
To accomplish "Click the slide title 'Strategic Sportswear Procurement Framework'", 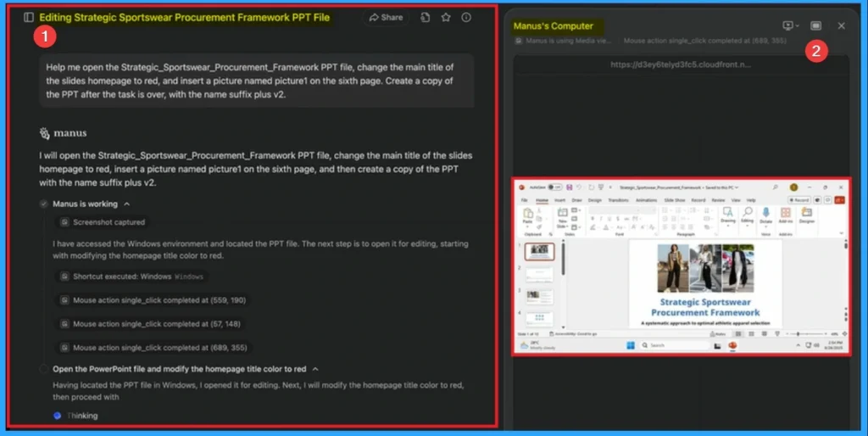I will pyautogui.click(x=705, y=307).
